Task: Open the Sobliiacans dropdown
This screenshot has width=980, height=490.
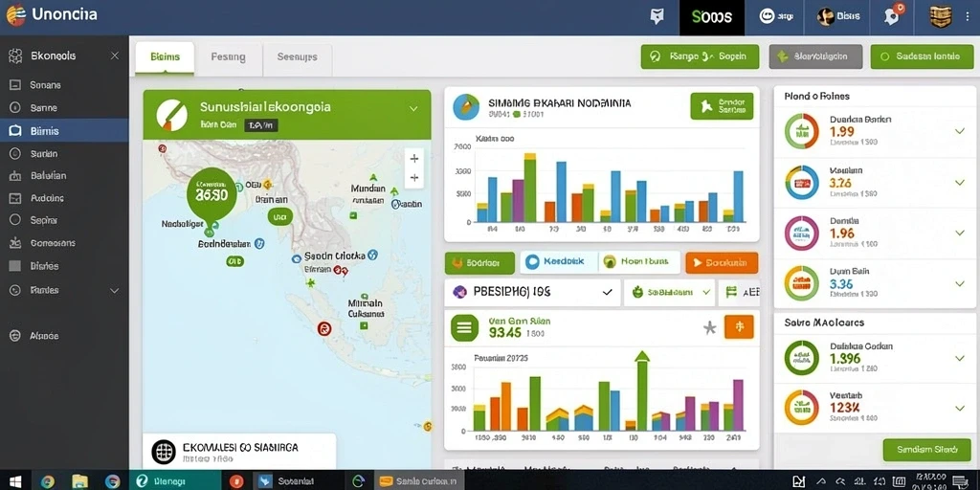Action: (669, 292)
